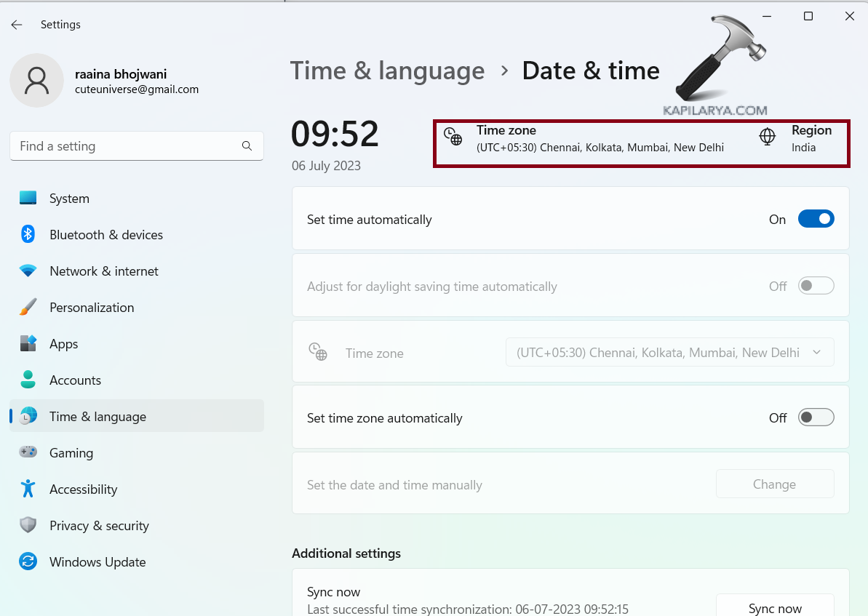Screen dimensions: 868x616
Task: Click the Find a setting search box
Action: coord(127,146)
